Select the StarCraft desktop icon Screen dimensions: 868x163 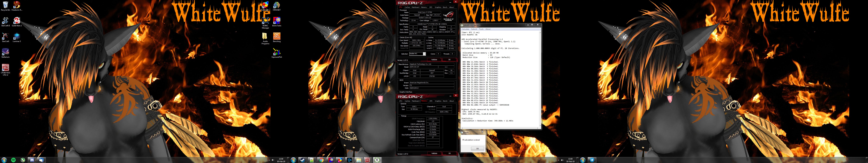click(5, 37)
